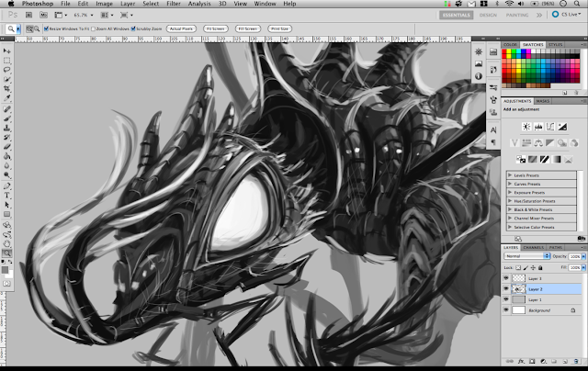This screenshot has height=371, width=588.
Task: Select the Rectangular Marquee tool
Action: [6, 61]
